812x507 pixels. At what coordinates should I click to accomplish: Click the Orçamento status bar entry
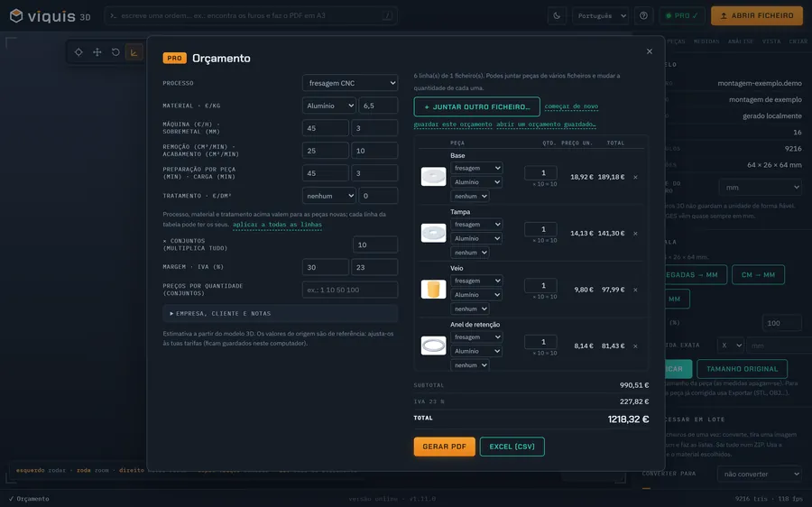point(29,499)
